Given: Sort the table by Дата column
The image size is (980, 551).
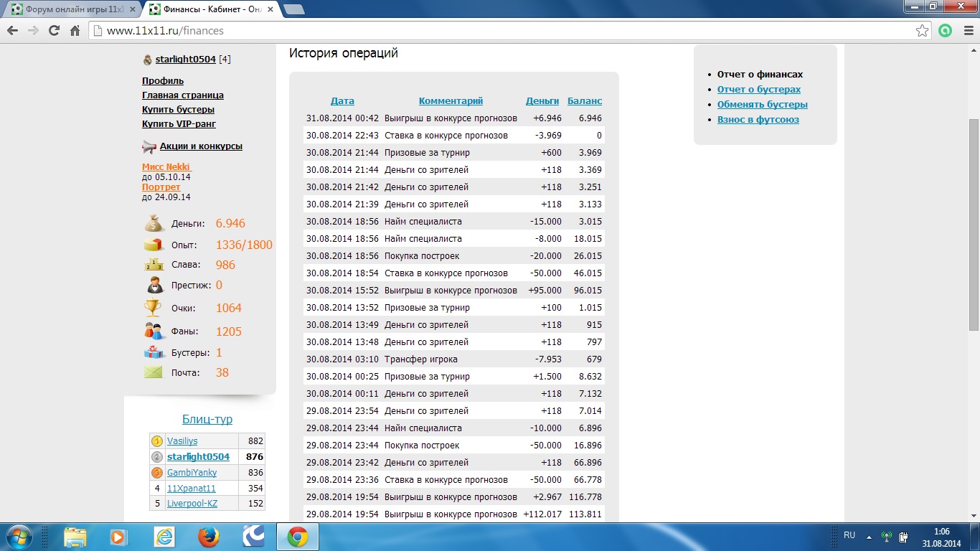Looking at the screenshot, I should click(342, 101).
